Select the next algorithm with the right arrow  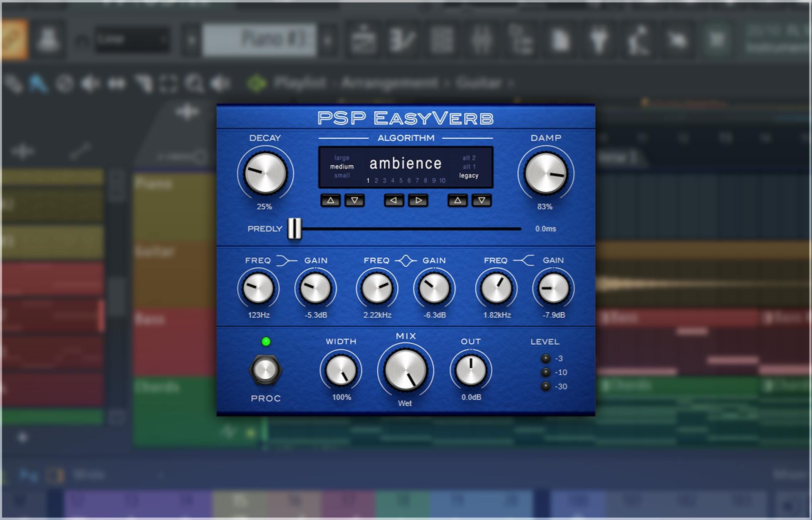[418, 200]
